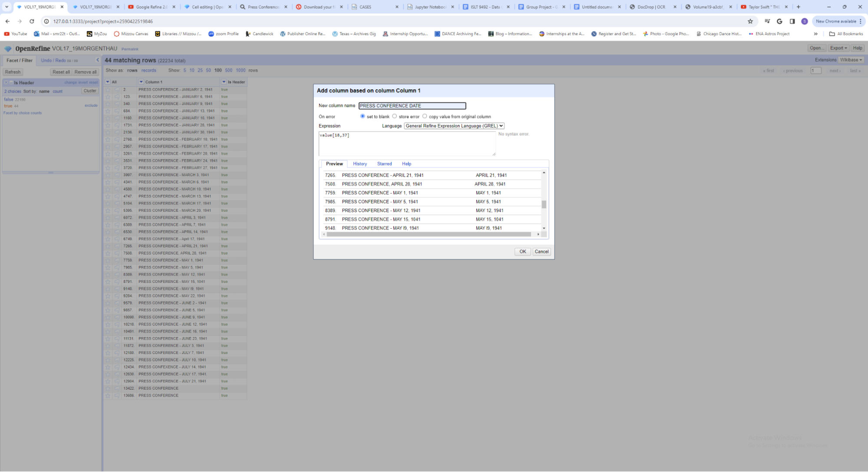
Task: Switch to Undo / Redo tab
Action: [x=59, y=60]
